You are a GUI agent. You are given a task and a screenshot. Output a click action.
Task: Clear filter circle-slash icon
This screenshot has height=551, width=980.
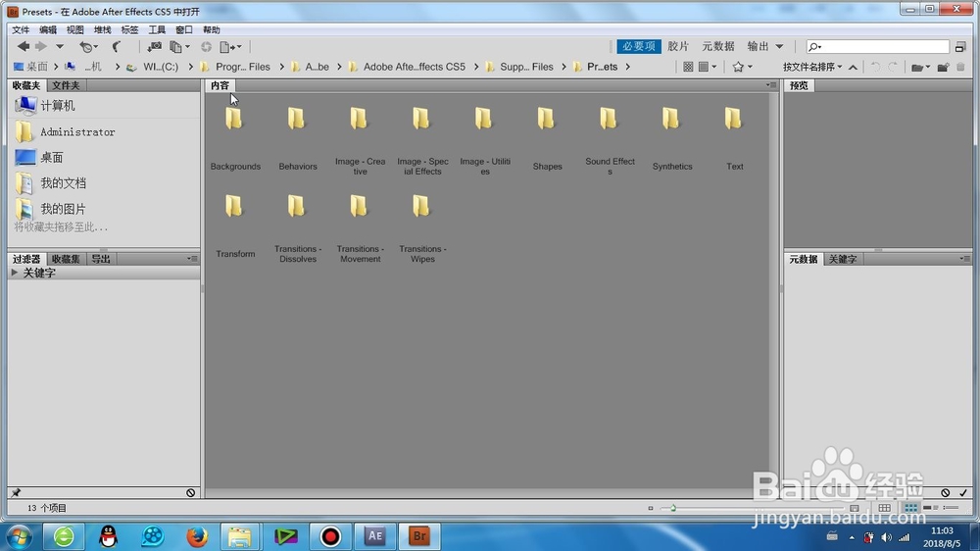pyautogui.click(x=191, y=493)
